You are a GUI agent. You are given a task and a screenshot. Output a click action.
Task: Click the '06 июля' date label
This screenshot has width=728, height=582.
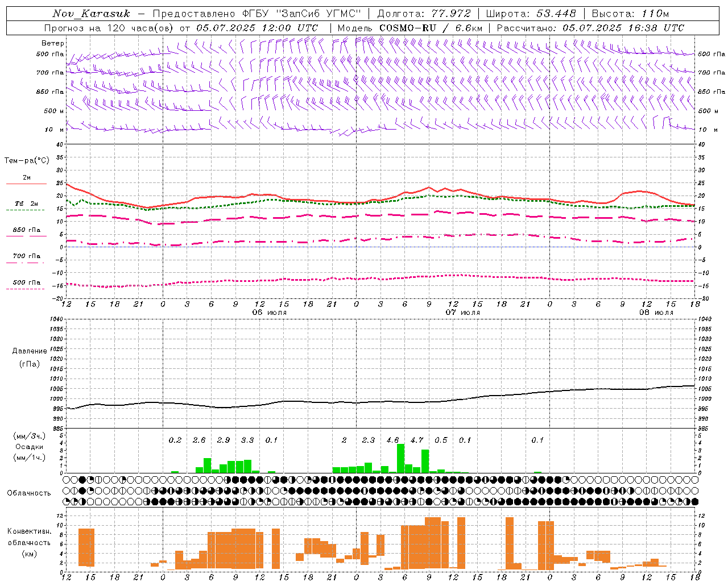click(270, 313)
